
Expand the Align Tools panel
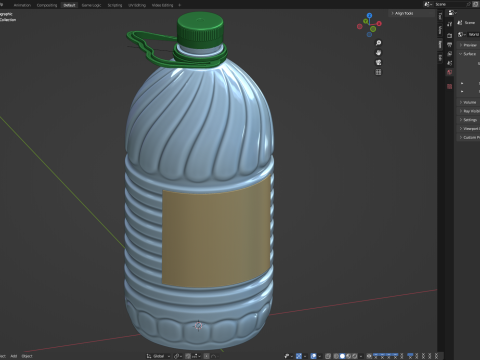[412, 13]
